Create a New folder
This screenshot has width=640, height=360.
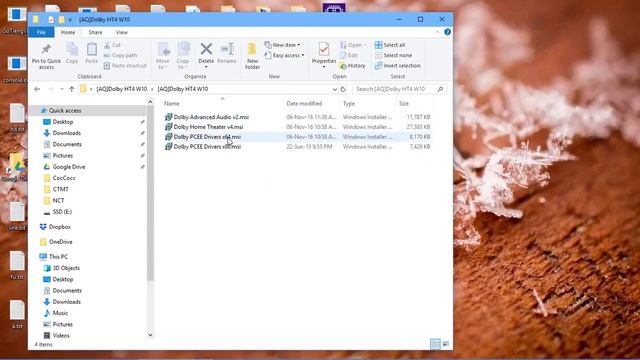click(252, 56)
